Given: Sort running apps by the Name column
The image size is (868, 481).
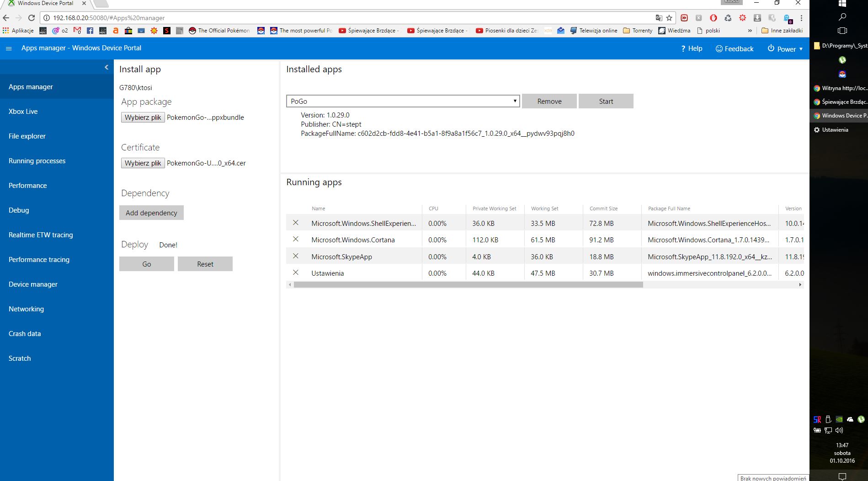Looking at the screenshot, I should [319, 208].
